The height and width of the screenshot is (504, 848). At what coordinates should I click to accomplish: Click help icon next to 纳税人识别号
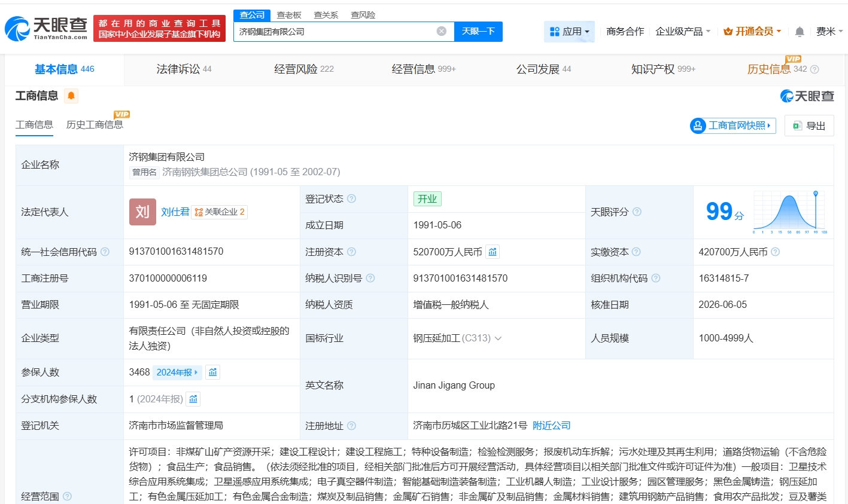pos(370,278)
